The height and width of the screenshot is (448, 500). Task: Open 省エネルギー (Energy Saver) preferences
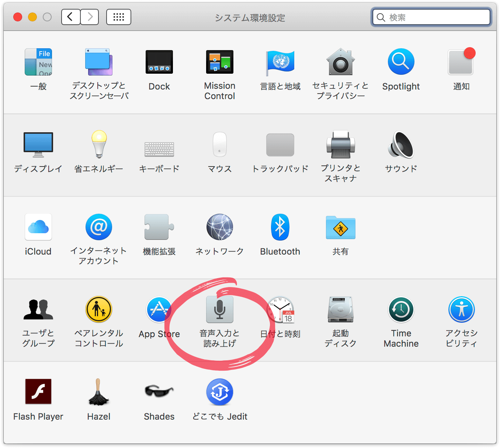coord(99,144)
